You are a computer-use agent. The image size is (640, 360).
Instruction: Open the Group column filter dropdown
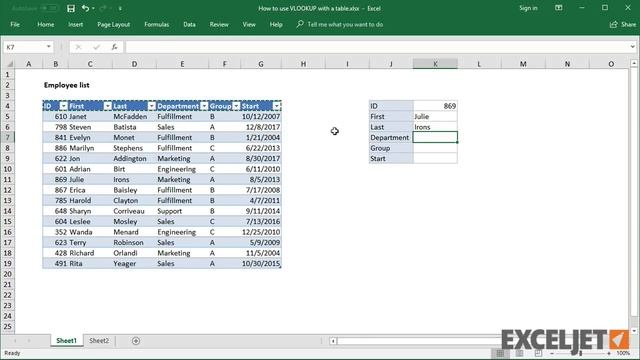coord(236,106)
